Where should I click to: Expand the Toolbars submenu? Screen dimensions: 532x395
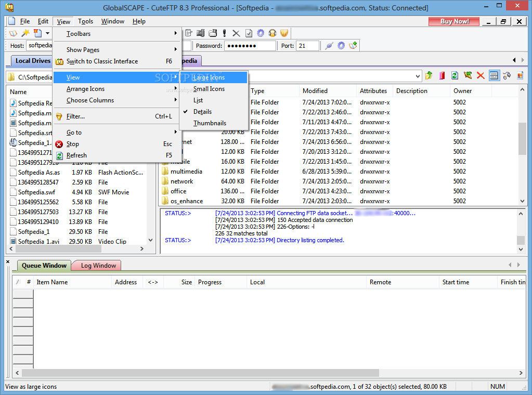(x=116, y=34)
